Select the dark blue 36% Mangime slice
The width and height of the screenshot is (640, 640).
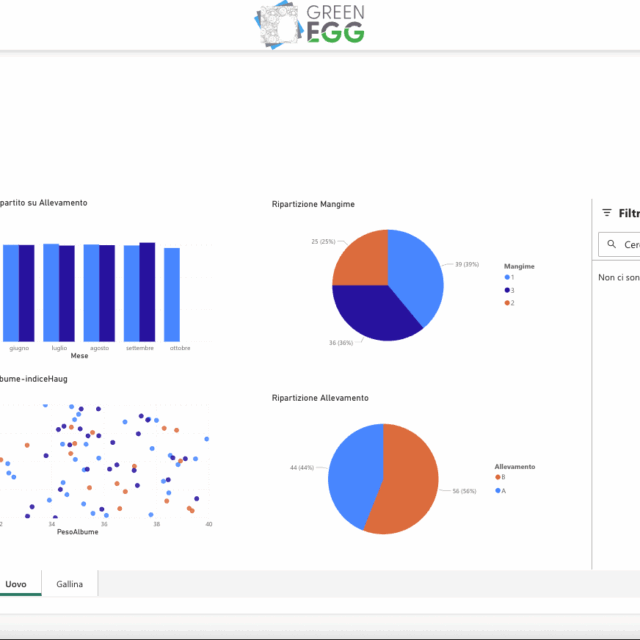[x=373, y=312]
